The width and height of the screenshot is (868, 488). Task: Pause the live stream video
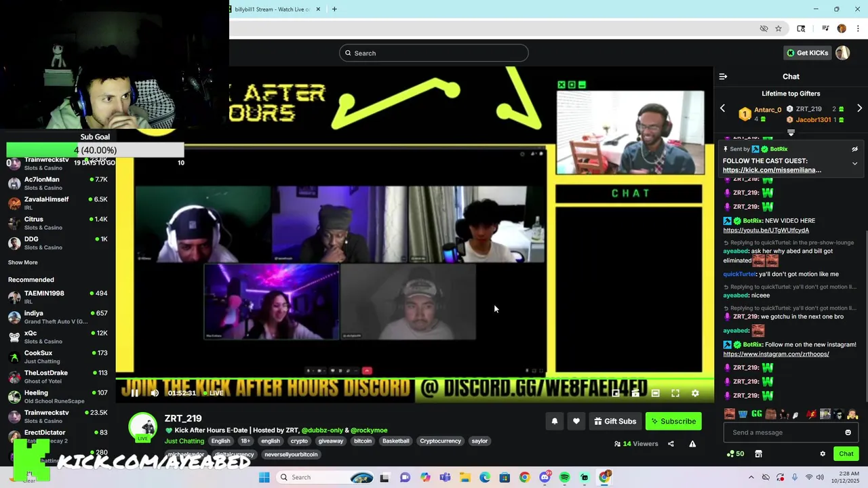point(134,393)
